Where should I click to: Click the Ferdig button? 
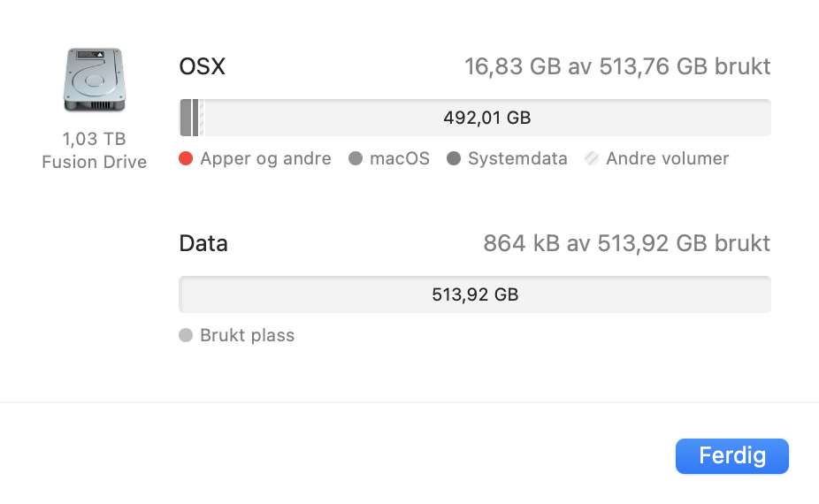click(731, 456)
